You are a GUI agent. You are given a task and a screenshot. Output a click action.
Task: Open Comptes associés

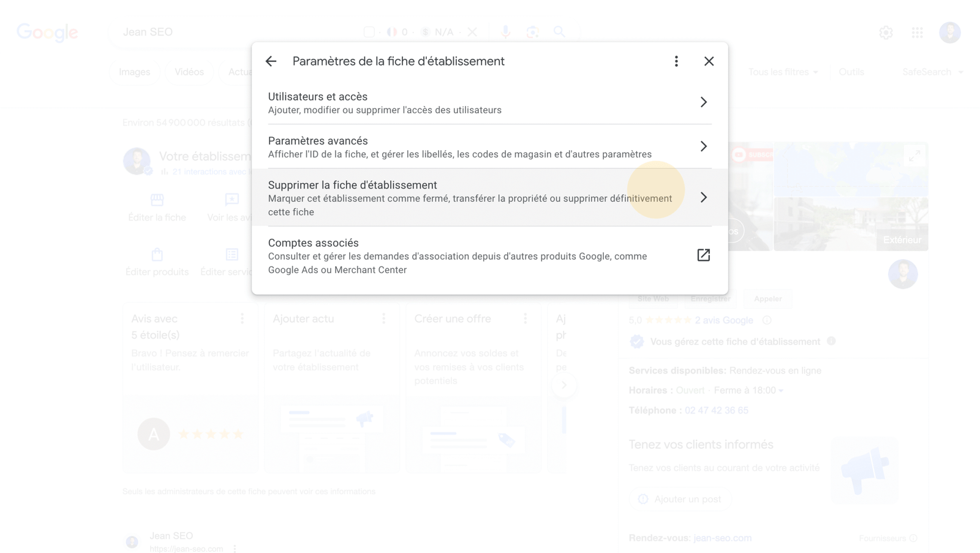point(489,255)
